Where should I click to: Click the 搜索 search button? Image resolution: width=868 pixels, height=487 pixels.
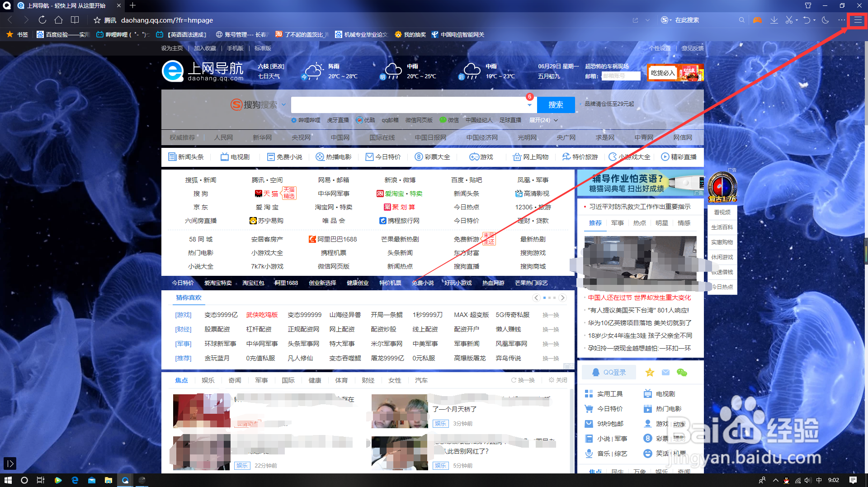556,104
